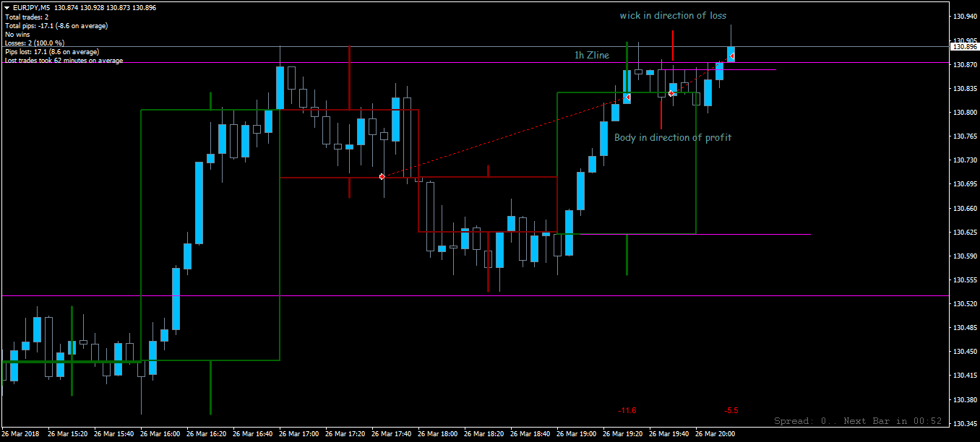The image size is (980, 442).
Task: Click the current price label 130.896
Action: click(x=965, y=47)
